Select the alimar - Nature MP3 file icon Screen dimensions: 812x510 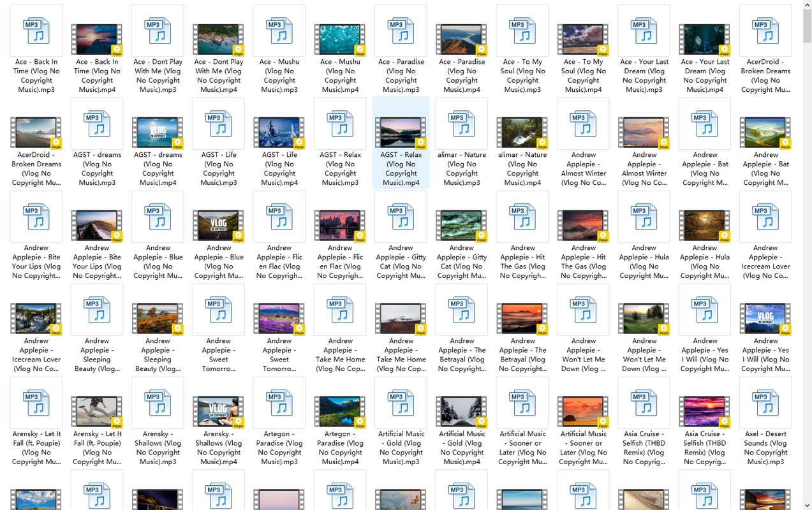tap(462, 124)
